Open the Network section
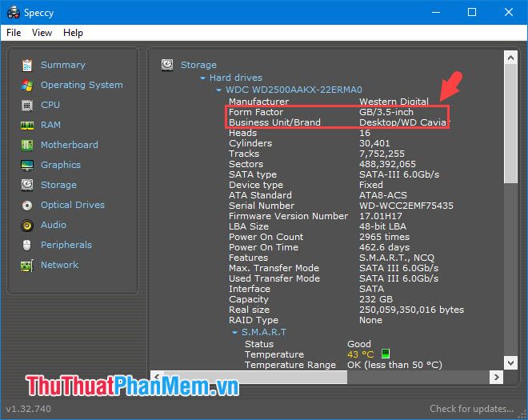Image resolution: width=528 pixels, height=420 pixels. (60, 265)
